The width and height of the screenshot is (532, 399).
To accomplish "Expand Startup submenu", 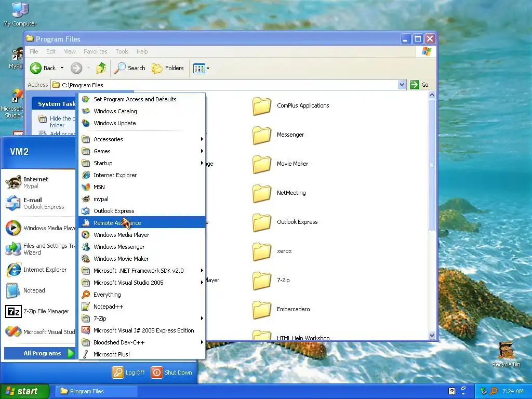I will tap(142, 163).
